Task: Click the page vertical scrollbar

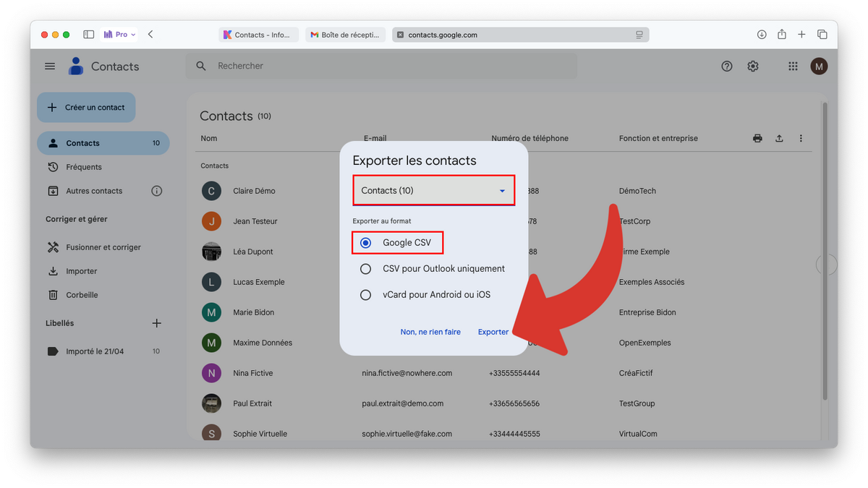Action: [x=825, y=249]
